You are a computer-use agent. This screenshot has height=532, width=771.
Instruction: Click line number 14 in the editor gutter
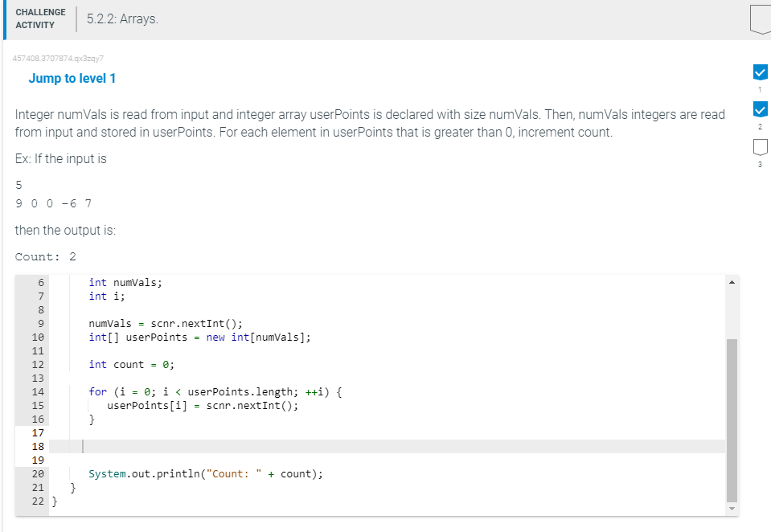pyautogui.click(x=37, y=391)
